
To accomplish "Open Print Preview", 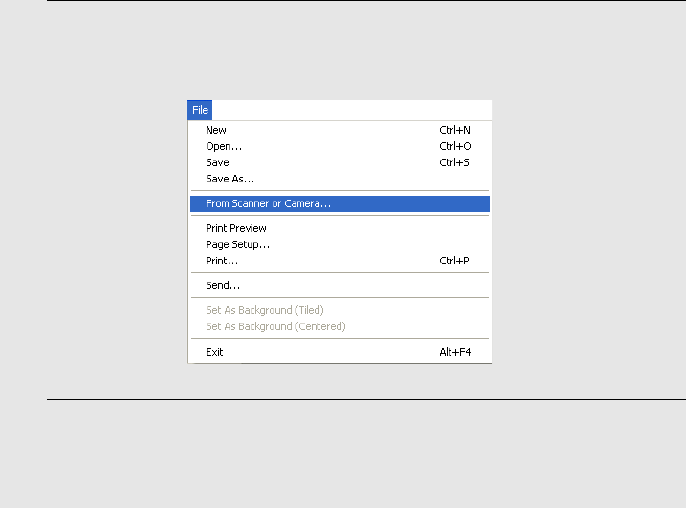I will click(236, 228).
